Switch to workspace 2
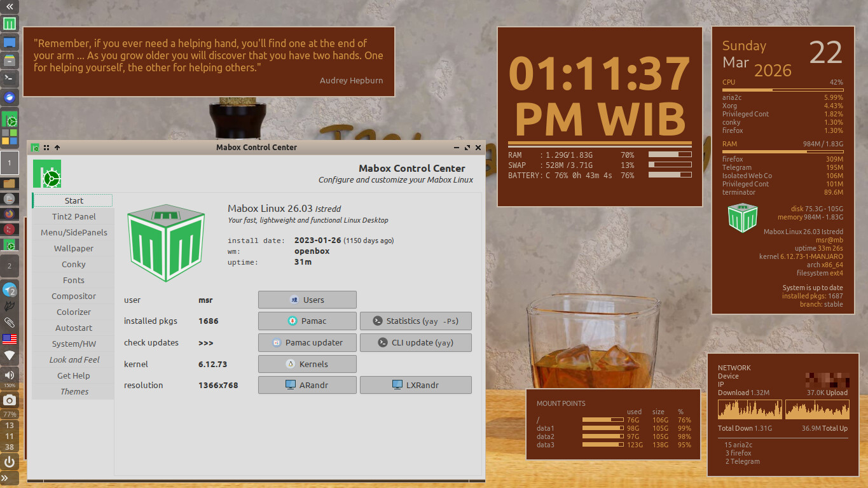The width and height of the screenshot is (868, 488). [10, 265]
